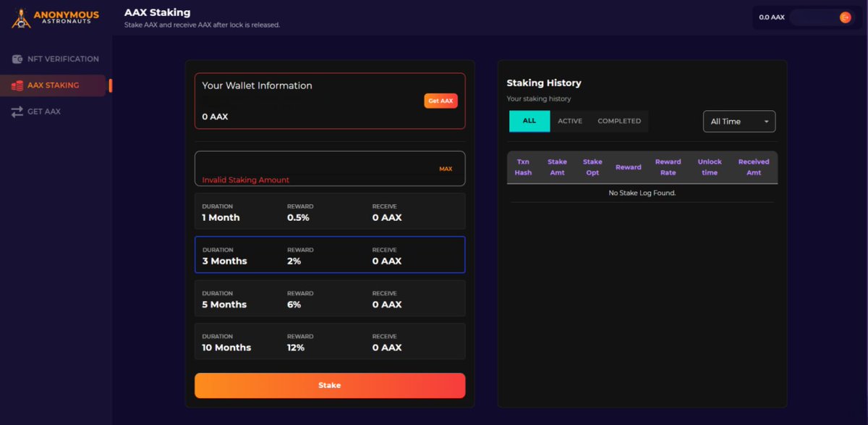Open AAX STAKING in sidebar
Image resolution: width=868 pixels, height=425 pixels.
[54, 85]
